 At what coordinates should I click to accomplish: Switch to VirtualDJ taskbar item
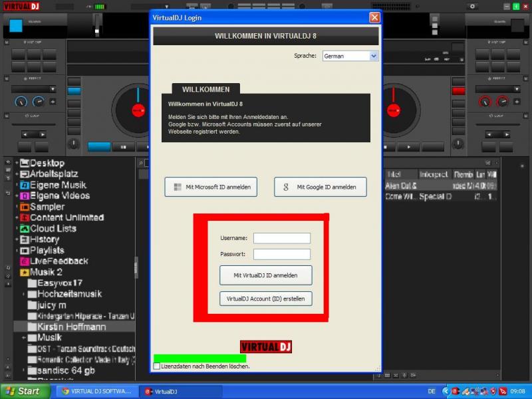tap(180, 391)
